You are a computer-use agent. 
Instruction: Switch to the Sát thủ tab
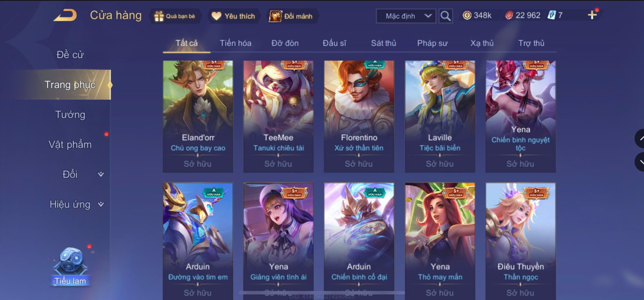pyautogui.click(x=383, y=43)
